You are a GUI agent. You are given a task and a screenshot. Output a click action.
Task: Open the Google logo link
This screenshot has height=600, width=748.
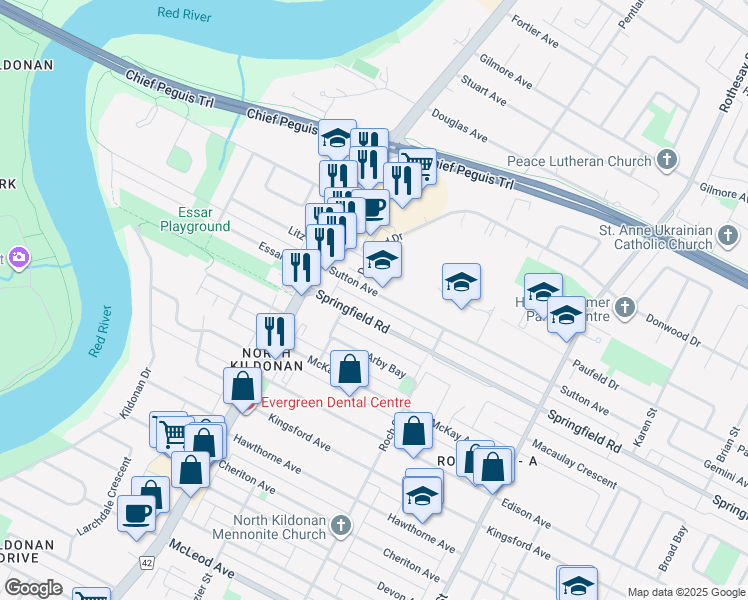(x=34, y=588)
